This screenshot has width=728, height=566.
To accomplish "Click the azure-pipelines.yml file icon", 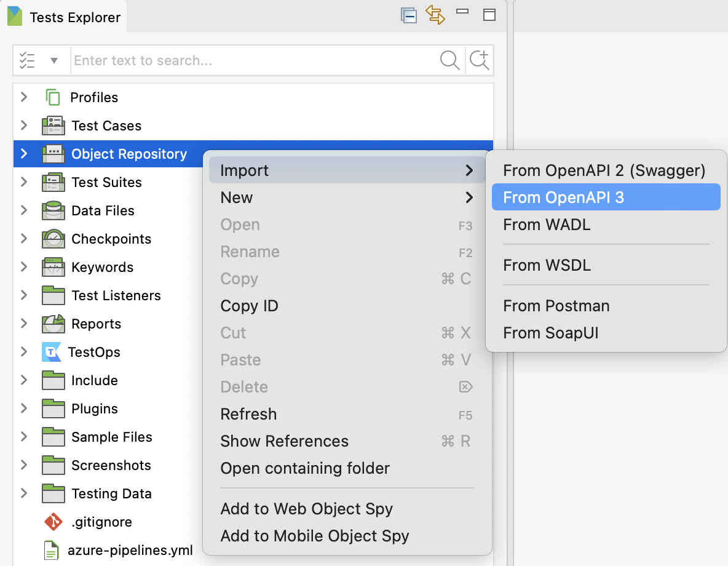I will tap(51, 550).
